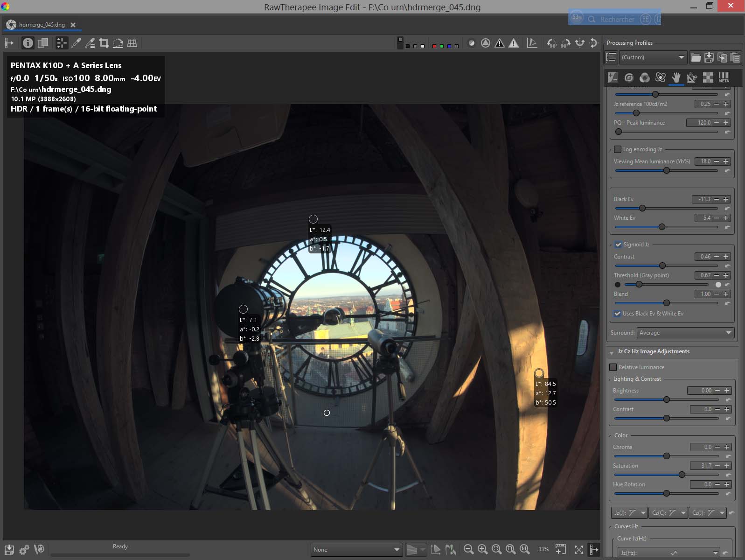Collapse the Jz Cz Hz Image Adjustments section
The height and width of the screenshot is (560, 745).
click(x=612, y=352)
